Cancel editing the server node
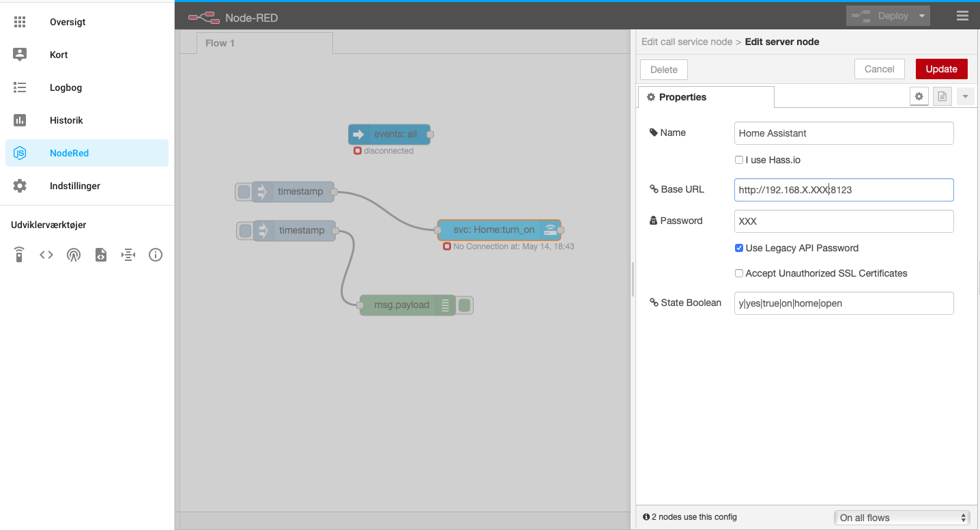The image size is (980, 530). pos(879,69)
